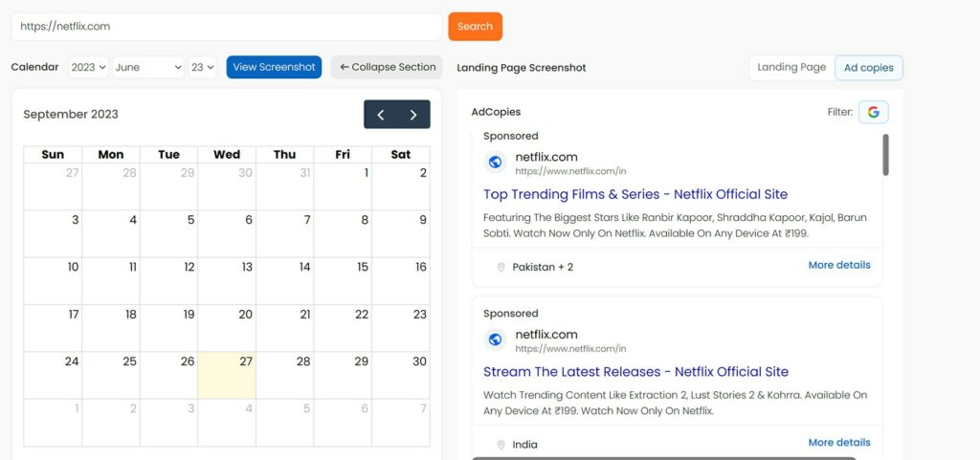980x460 pixels.
Task: Click netflix.com domain in first ad
Action: tap(546, 157)
